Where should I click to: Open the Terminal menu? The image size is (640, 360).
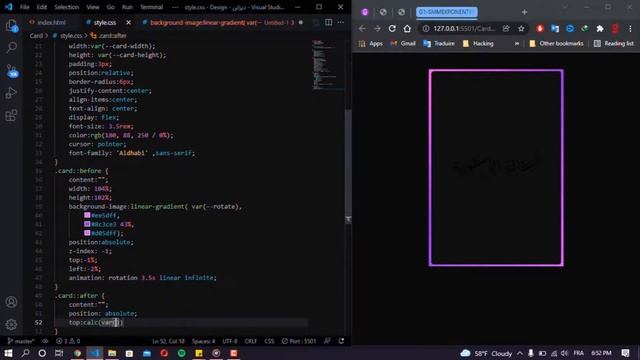[x=151, y=7]
